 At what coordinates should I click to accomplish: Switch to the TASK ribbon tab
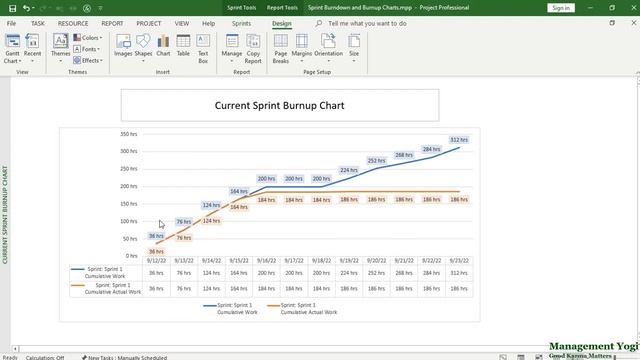pos(38,23)
